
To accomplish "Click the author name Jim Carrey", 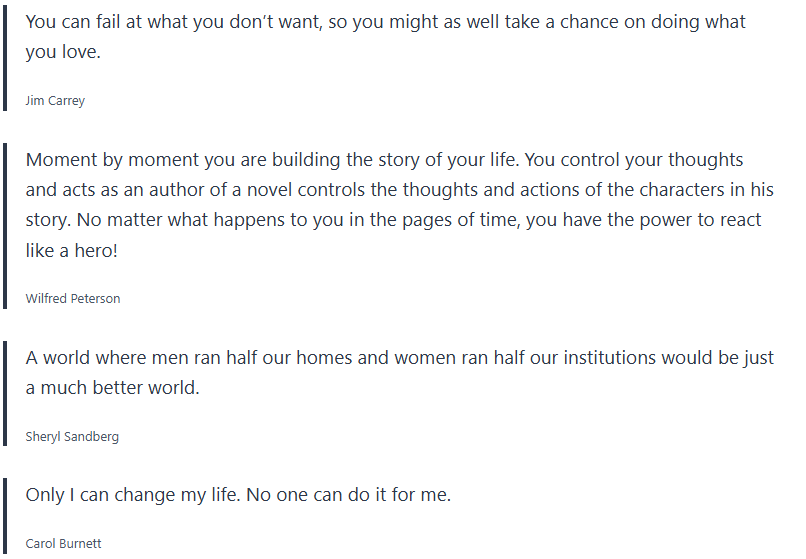I will (x=55, y=101).
